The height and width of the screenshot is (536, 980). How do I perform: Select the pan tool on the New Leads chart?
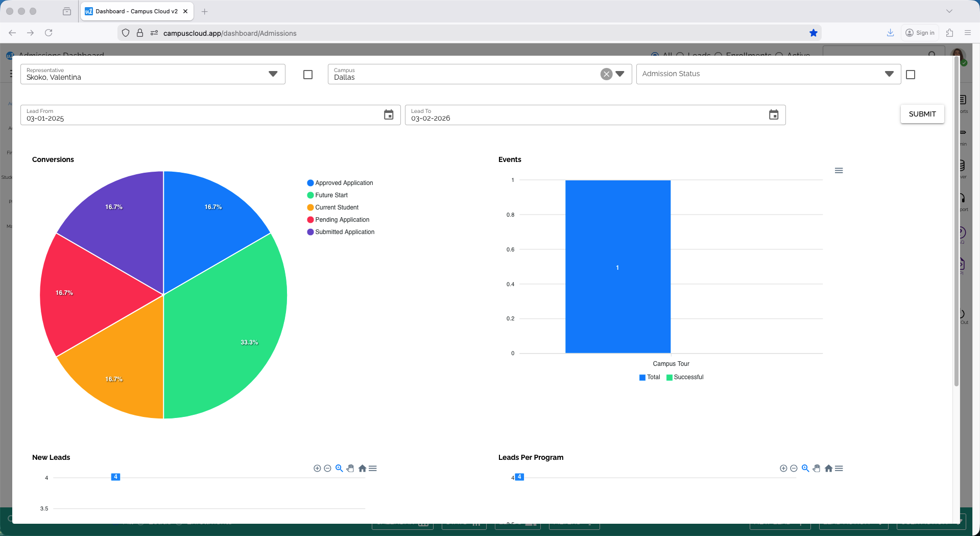click(x=350, y=468)
